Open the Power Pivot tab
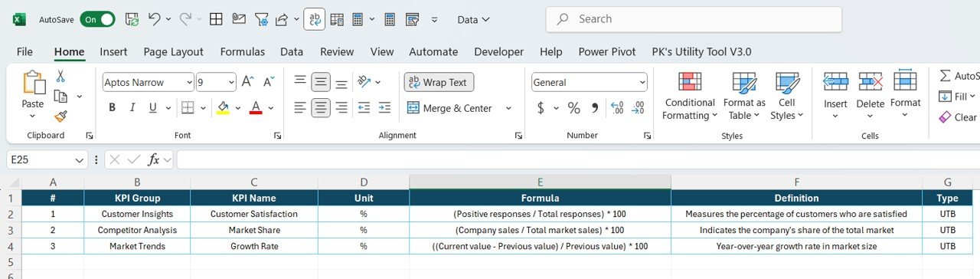The height and width of the screenshot is (279, 980). click(607, 51)
